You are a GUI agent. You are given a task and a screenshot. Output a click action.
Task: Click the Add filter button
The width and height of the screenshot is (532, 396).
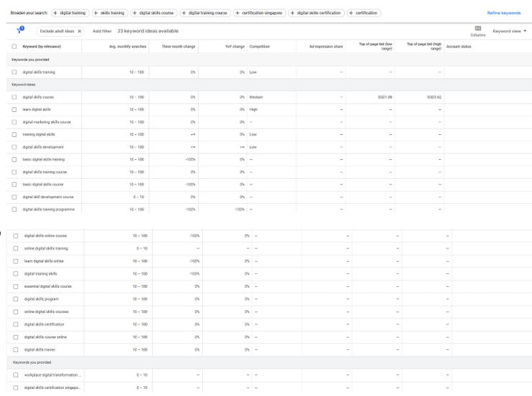tap(102, 31)
